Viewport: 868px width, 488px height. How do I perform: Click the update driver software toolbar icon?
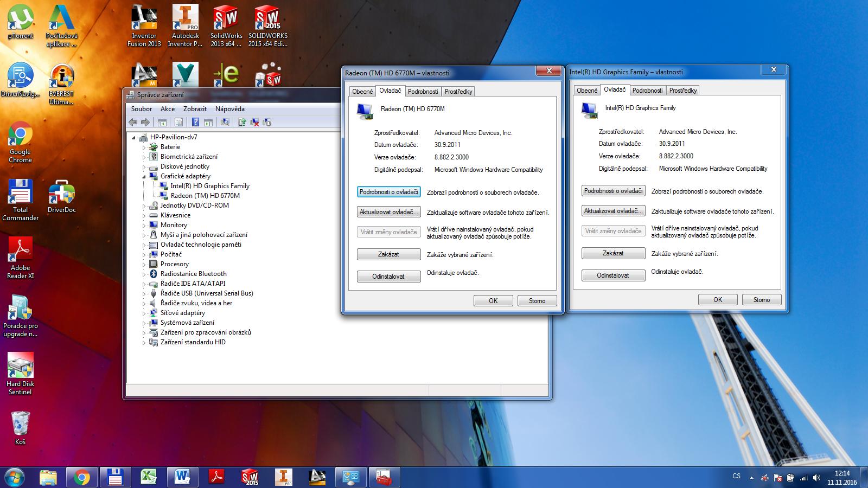click(242, 123)
